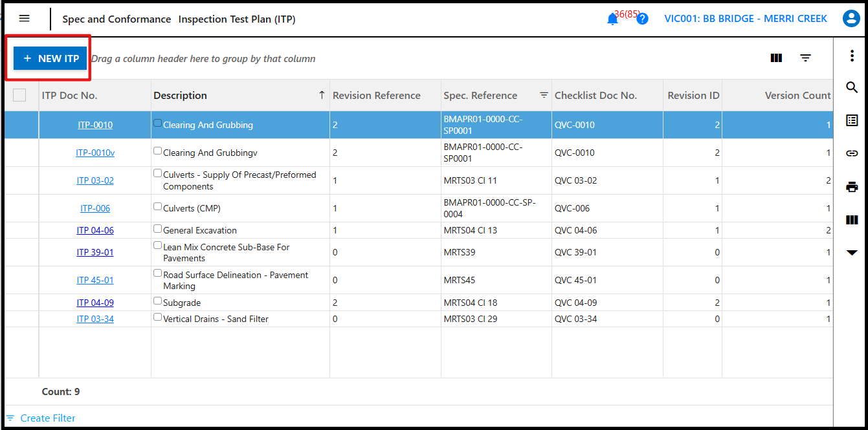Open the user profile avatar icon
This screenshot has width=868, height=430.
click(851, 18)
